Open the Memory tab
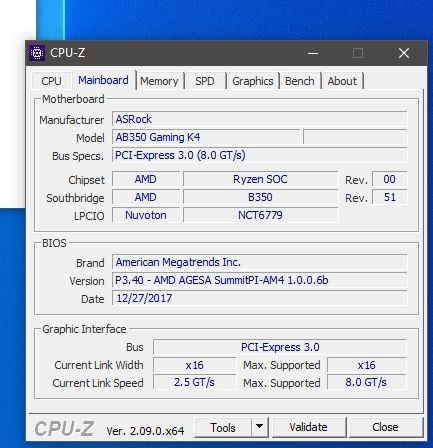The width and height of the screenshot is (433, 448). pyautogui.click(x=159, y=81)
